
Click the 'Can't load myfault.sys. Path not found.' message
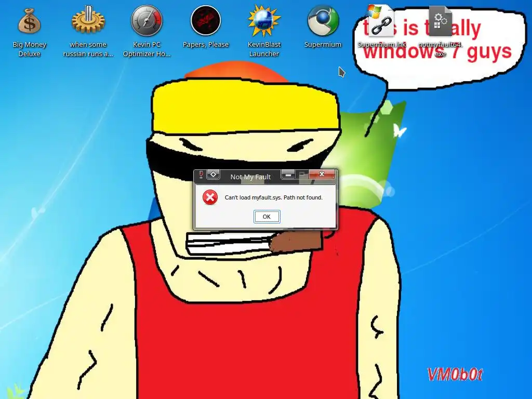(x=273, y=197)
